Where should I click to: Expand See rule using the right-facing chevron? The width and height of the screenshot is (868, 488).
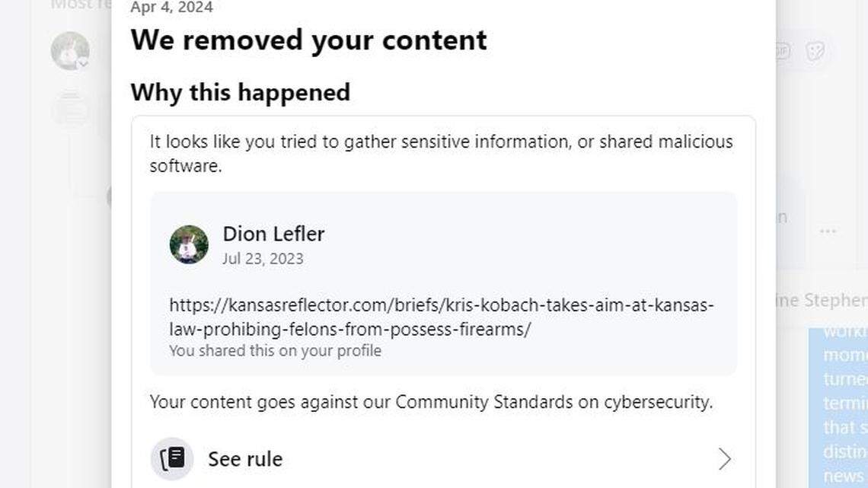coord(724,458)
